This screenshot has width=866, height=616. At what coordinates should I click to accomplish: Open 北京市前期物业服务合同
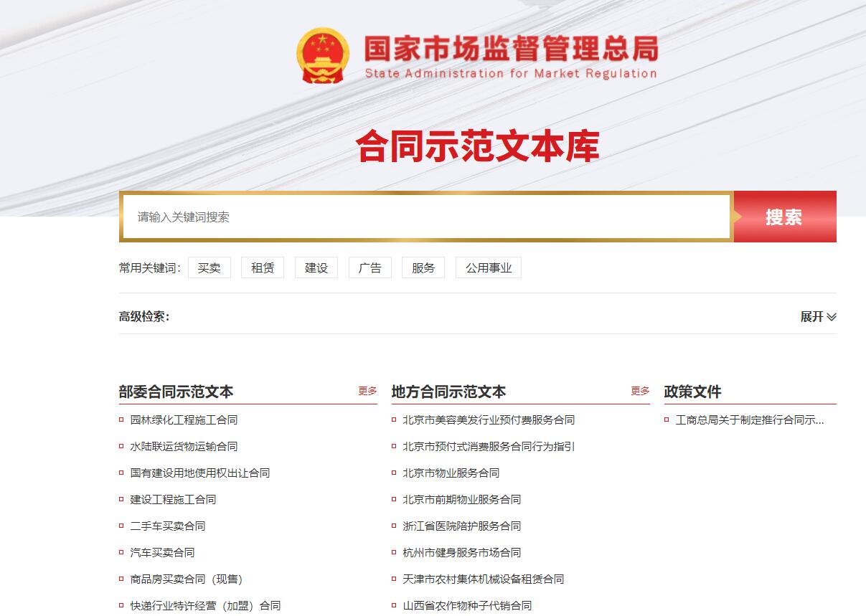[x=462, y=499]
